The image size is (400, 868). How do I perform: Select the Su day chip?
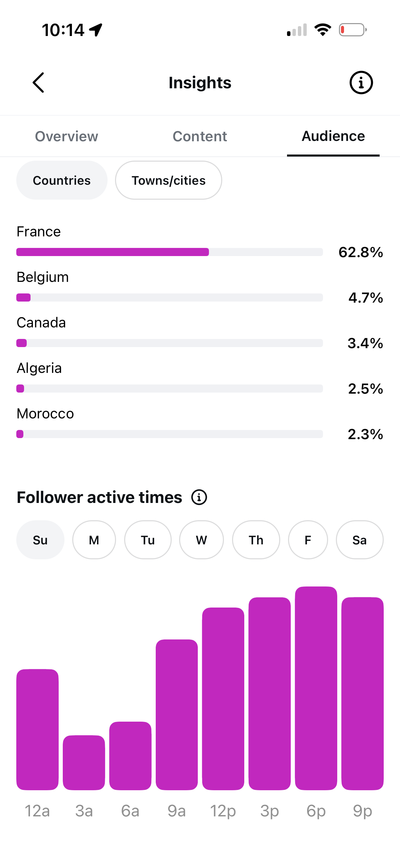(x=40, y=540)
